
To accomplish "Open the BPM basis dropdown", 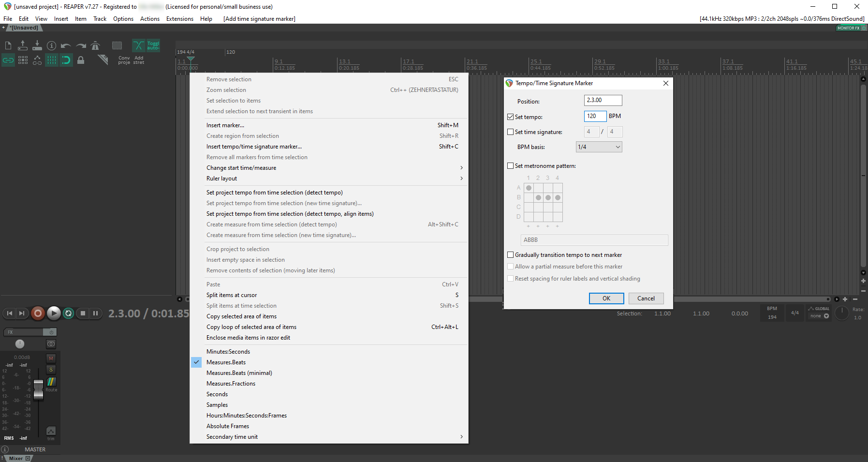I will pos(599,147).
